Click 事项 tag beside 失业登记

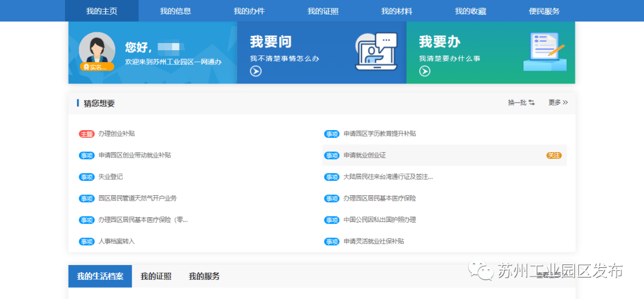coord(86,177)
